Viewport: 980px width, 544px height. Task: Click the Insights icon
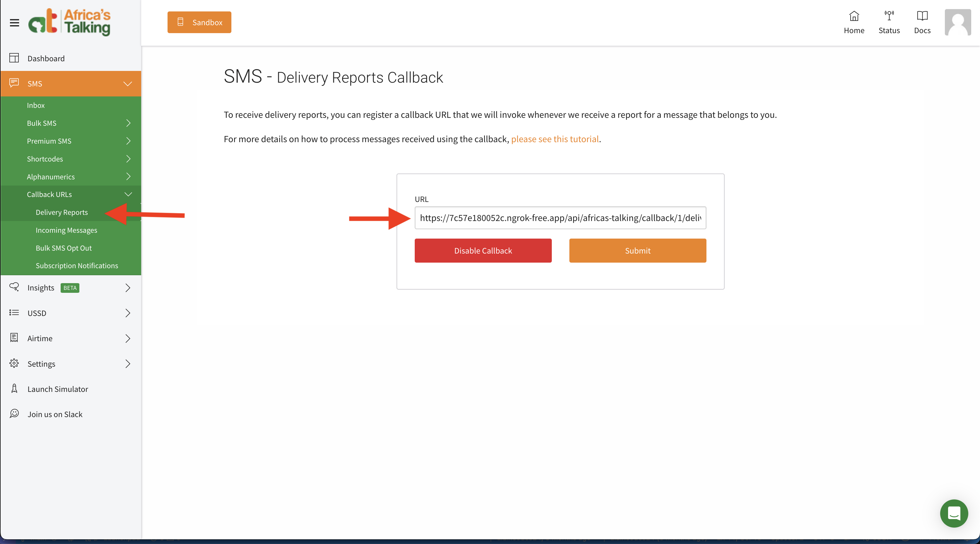point(14,287)
